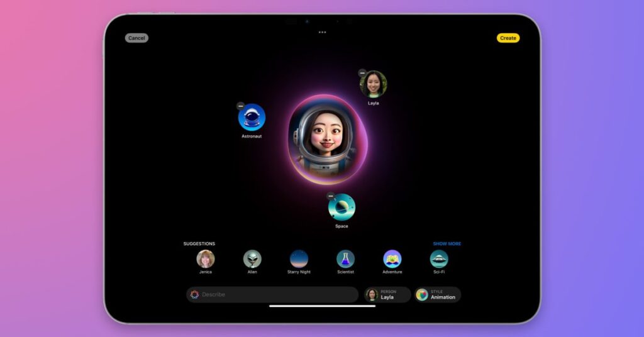
Task: Click the SUGGESTIONS heading text
Action: pyautogui.click(x=199, y=244)
